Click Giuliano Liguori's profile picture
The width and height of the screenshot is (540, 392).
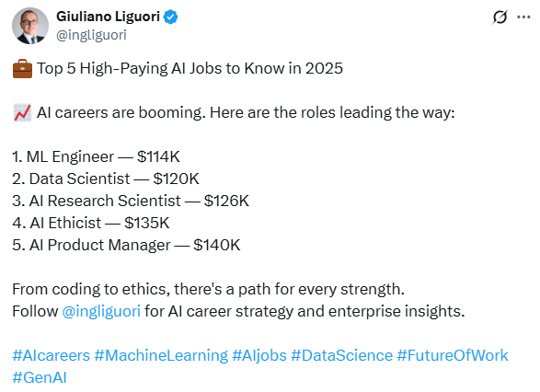tap(30, 26)
